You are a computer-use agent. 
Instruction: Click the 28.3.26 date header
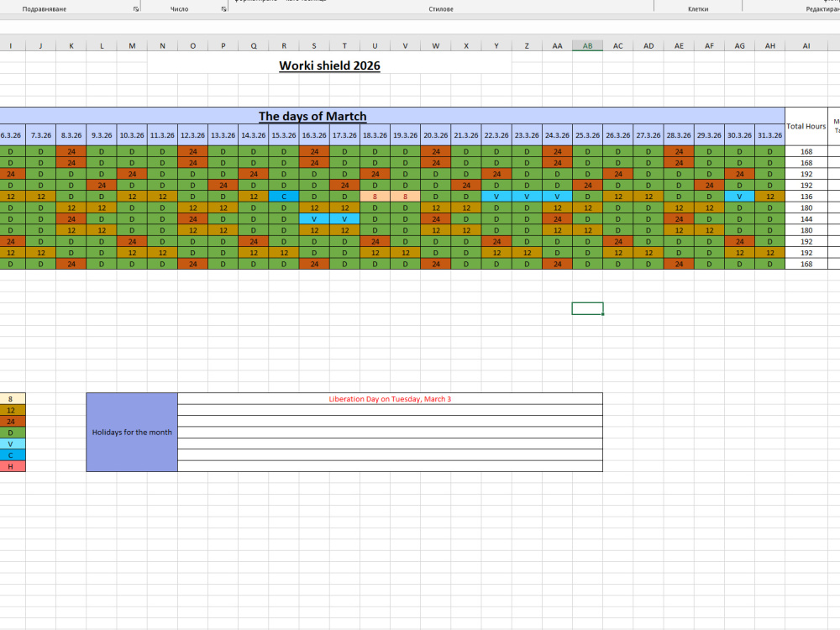coord(679,135)
